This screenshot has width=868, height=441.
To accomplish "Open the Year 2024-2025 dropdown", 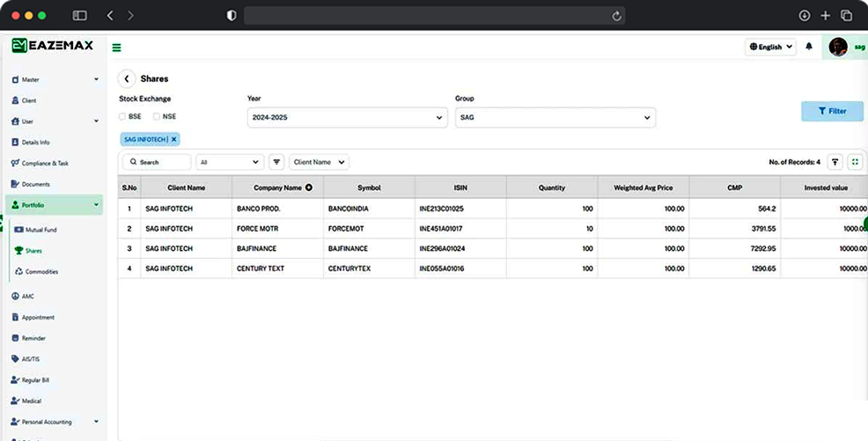I will coord(347,117).
